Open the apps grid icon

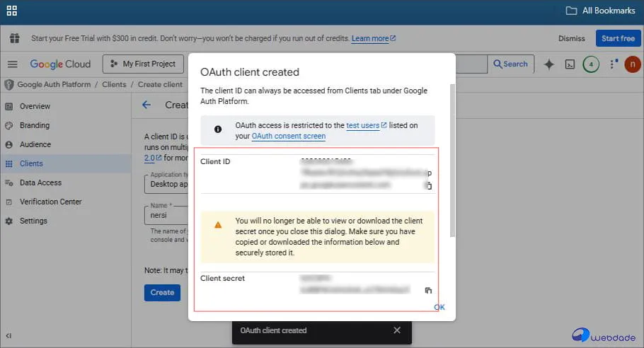12,11
